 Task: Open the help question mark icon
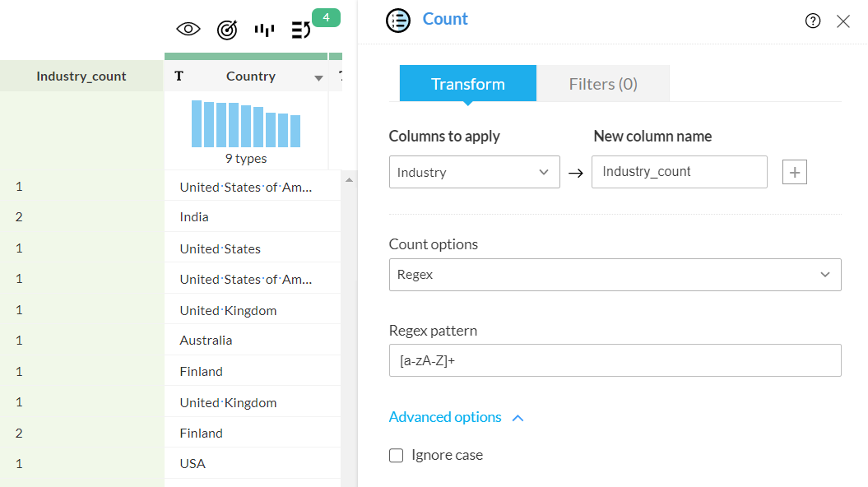(813, 21)
